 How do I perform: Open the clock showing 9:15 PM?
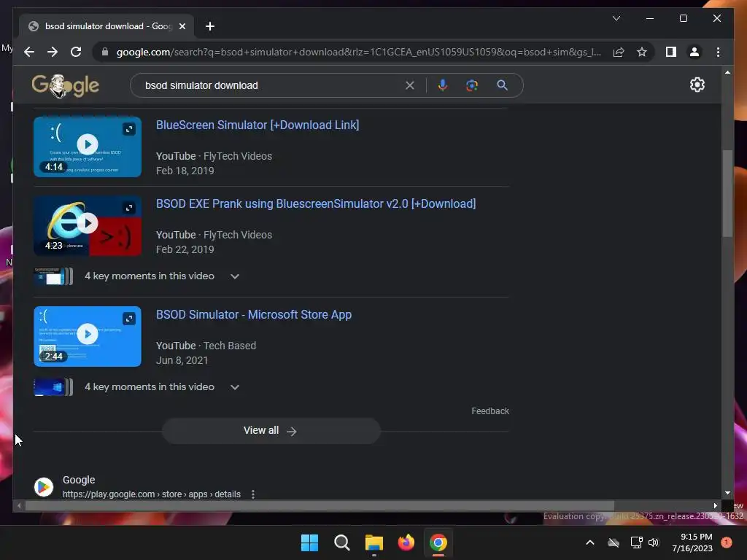click(x=692, y=542)
